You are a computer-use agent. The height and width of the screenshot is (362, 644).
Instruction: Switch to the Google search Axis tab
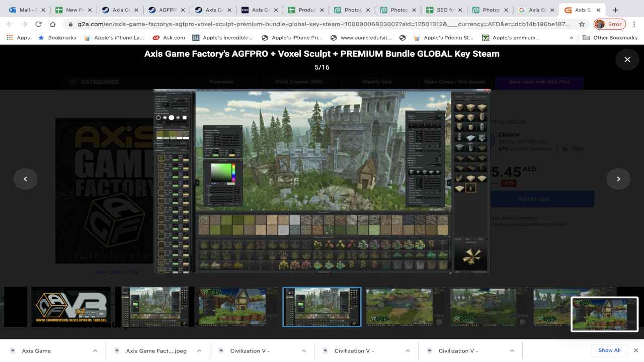click(x=535, y=10)
